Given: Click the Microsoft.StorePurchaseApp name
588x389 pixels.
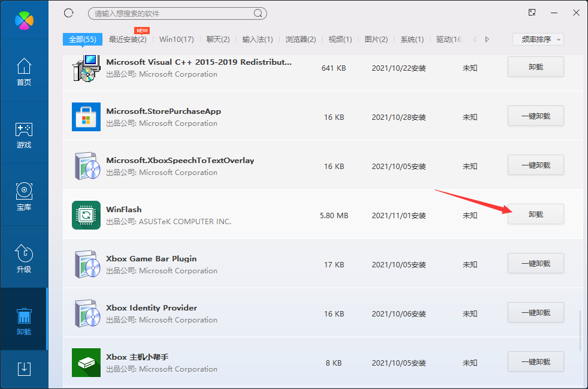Looking at the screenshot, I should (163, 111).
